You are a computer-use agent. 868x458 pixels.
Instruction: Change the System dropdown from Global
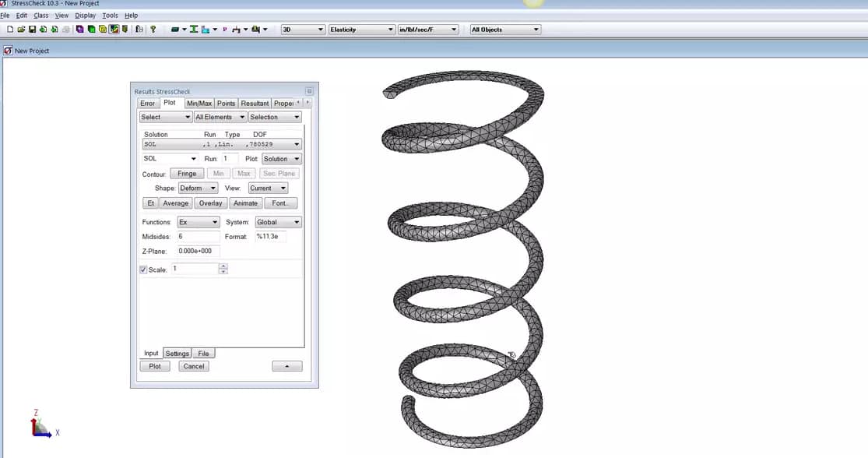click(278, 222)
